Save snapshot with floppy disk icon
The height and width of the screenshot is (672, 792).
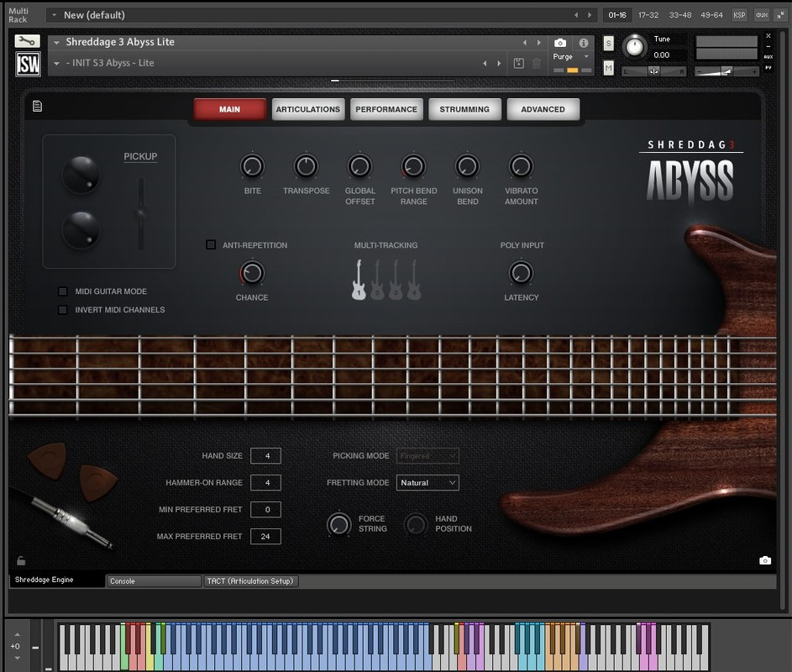click(x=519, y=63)
